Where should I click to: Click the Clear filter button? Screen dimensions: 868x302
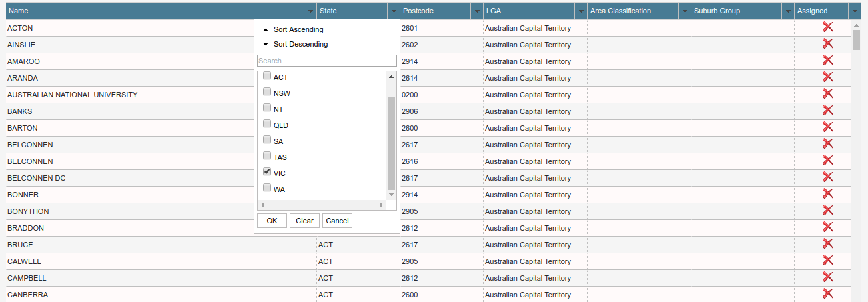click(x=304, y=221)
